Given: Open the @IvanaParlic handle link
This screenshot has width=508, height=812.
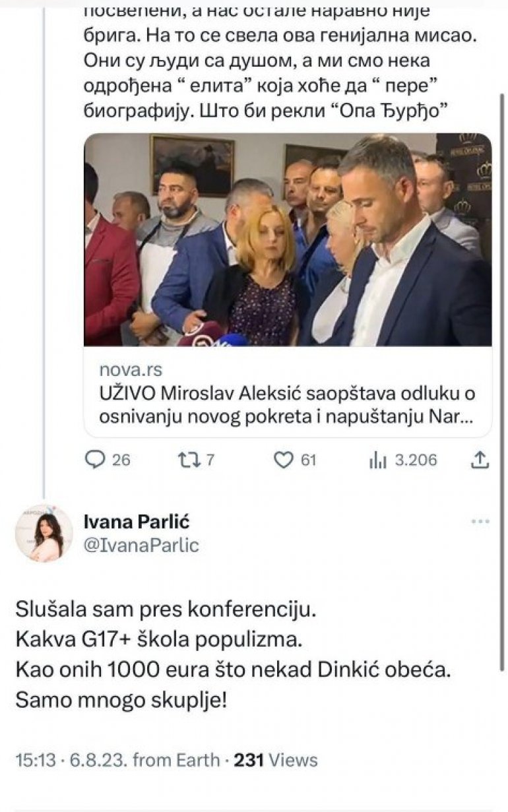Looking at the screenshot, I should pos(141,546).
